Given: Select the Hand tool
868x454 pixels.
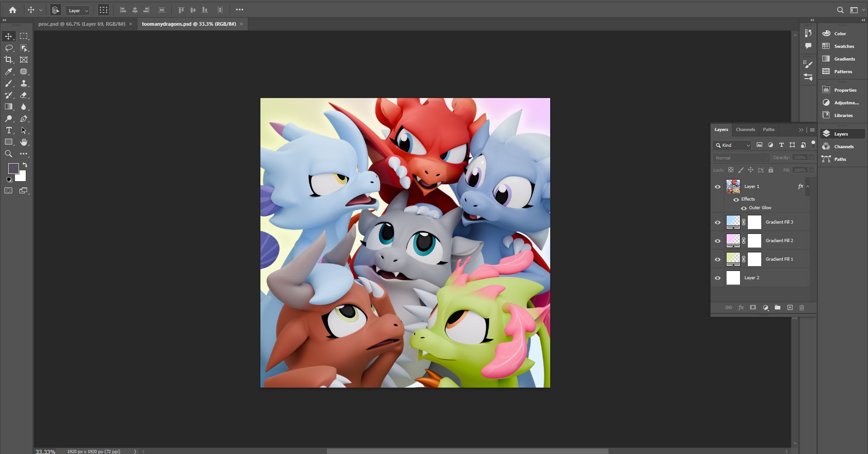Looking at the screenshot, I should 24,142.
